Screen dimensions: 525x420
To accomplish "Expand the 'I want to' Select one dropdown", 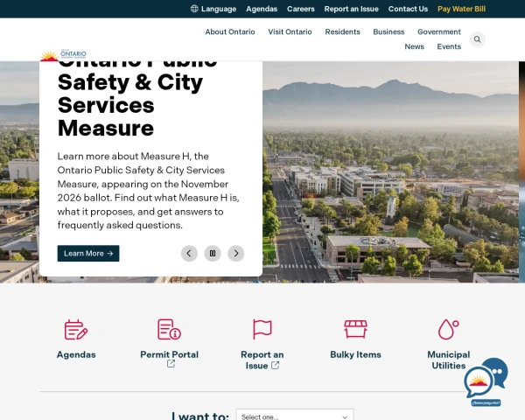I will [x=295, y=415].
